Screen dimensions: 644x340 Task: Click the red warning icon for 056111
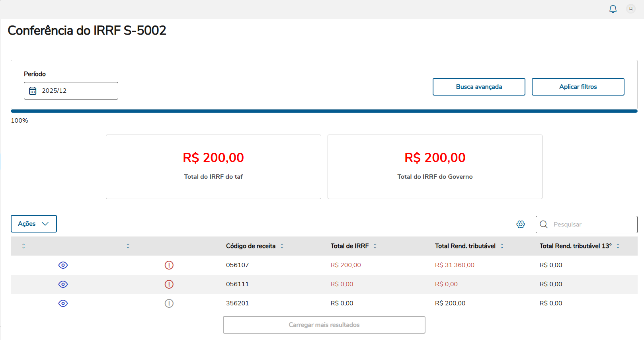click(x=169, y=284)
